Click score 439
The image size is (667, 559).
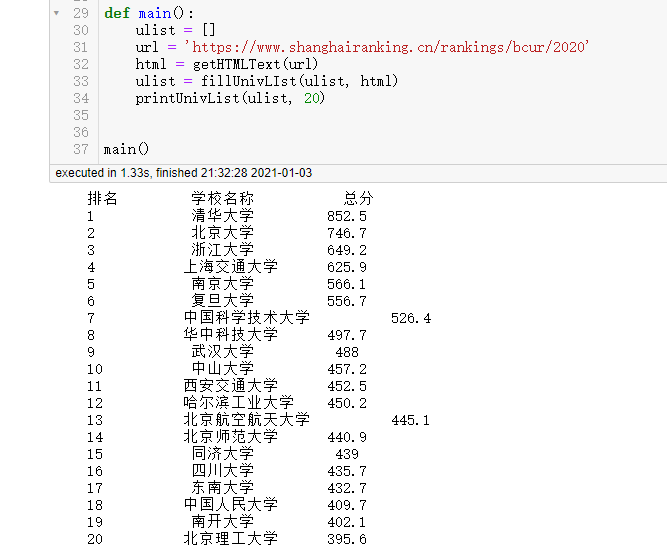coord(347,454)
